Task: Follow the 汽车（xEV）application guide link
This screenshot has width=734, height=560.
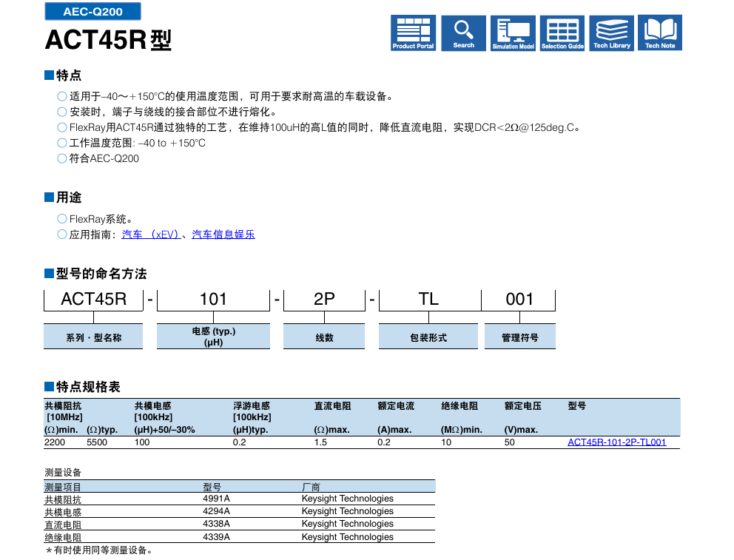Action: click(x=151, y=235)
